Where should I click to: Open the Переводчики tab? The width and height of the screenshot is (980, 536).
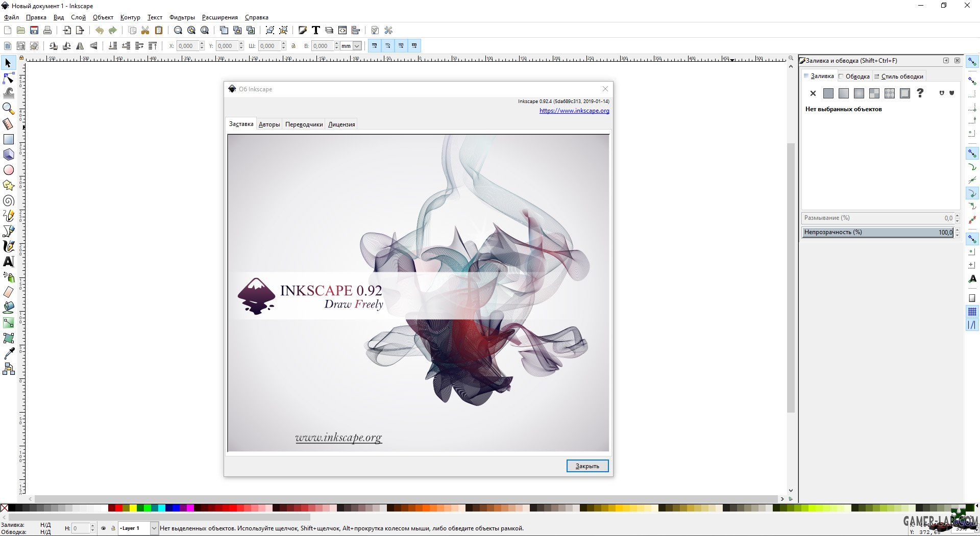pos(304,124)
